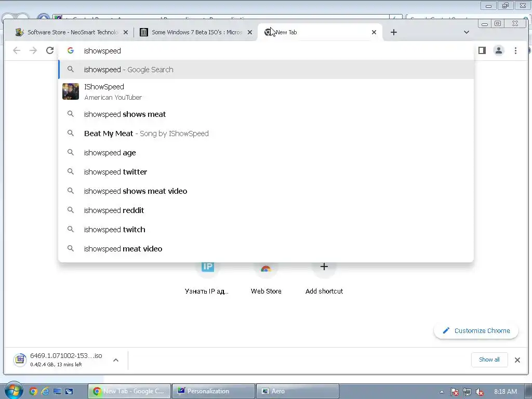Click the Action Center flag tray icon

(454, 392)
